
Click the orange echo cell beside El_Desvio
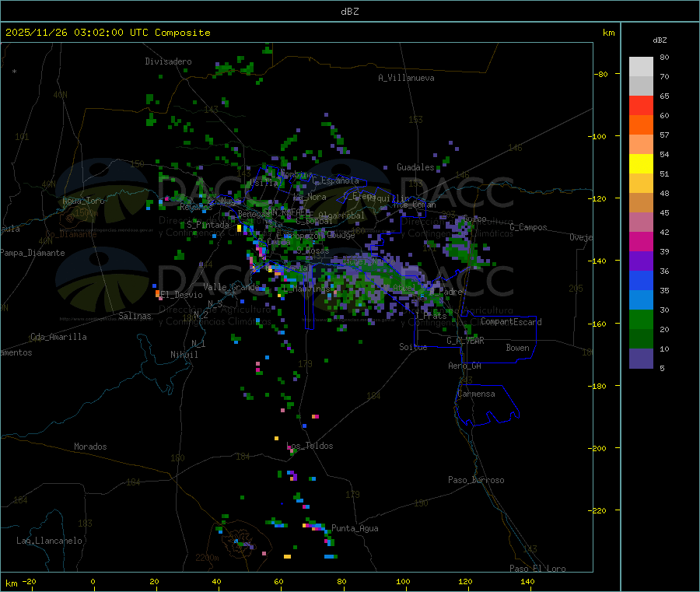coord(158,293)
